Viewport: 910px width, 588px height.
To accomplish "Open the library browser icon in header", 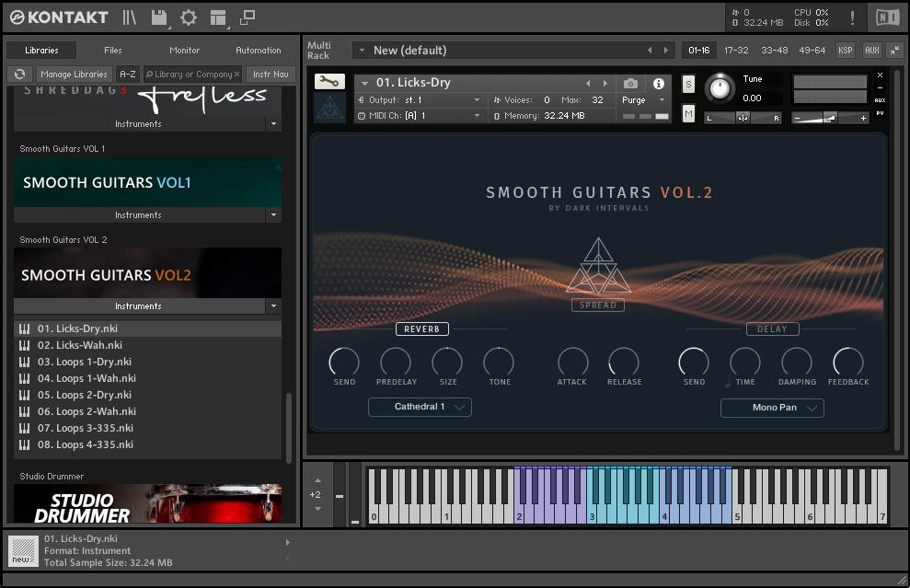I will point(130,17).
